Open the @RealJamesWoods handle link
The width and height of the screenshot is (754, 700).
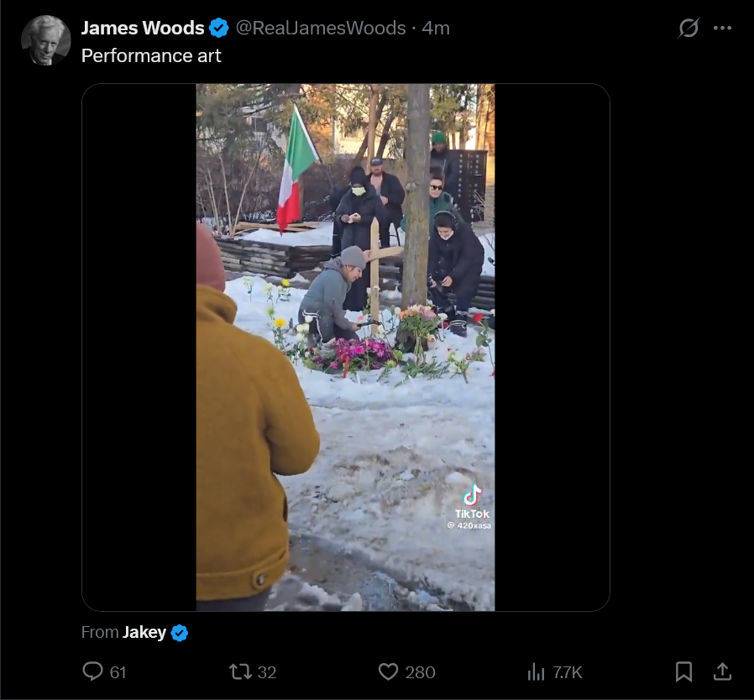pyautogui.click(x=321, y=28)
